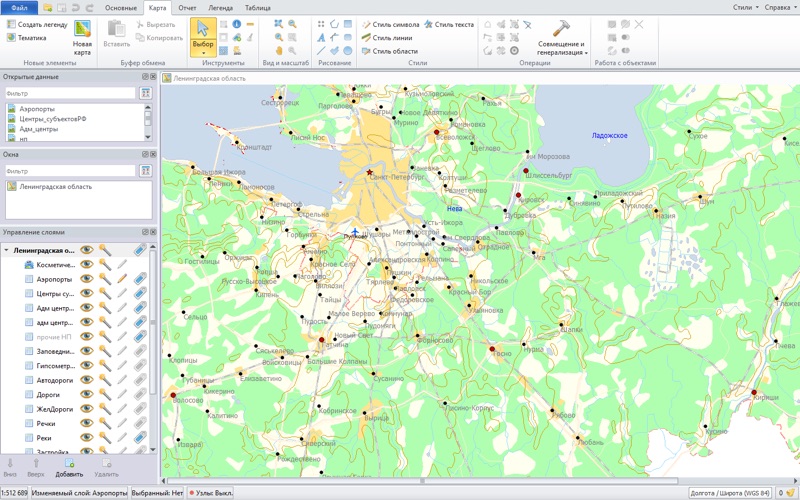Toggle label tag for Аэропорты layer

click(x=140, y=279)
